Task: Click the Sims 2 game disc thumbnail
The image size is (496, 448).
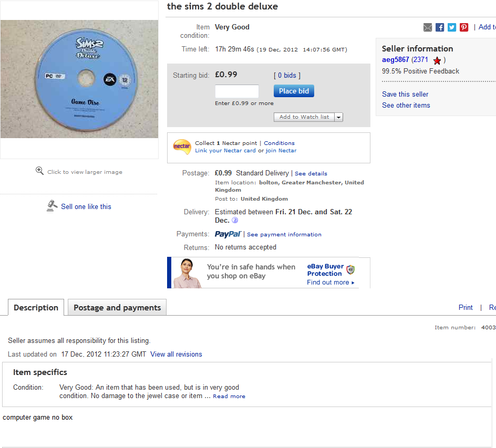Action: [x=79, y=79]
